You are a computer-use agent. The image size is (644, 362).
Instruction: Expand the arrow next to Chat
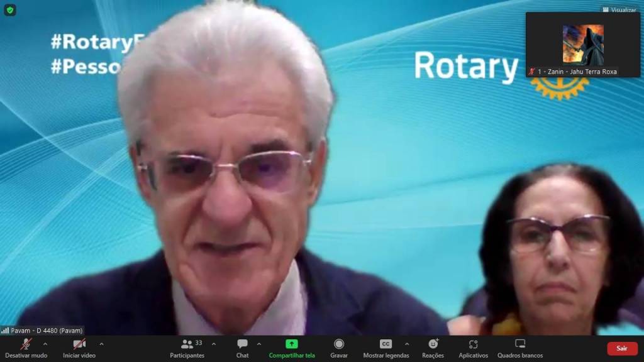258,344
